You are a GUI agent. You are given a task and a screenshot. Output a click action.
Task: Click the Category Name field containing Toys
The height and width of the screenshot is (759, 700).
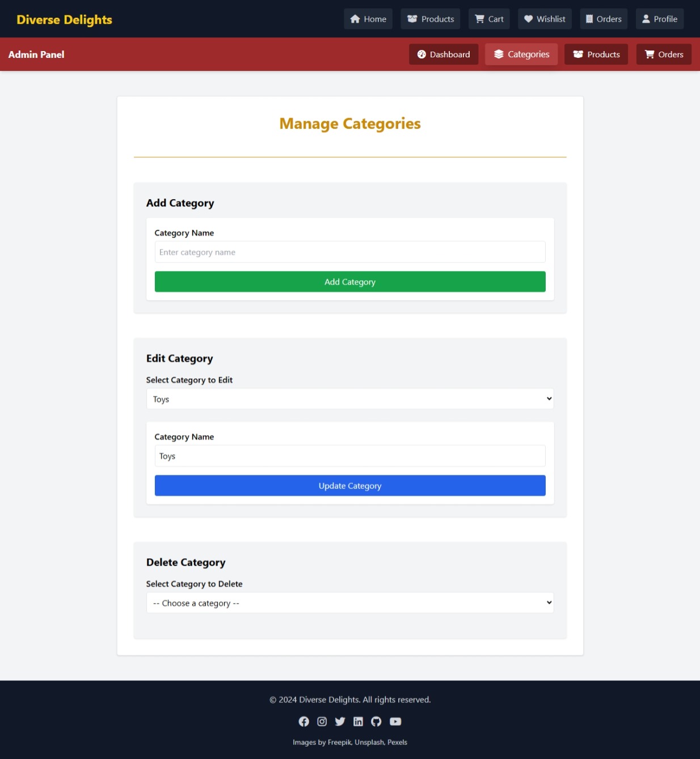click(349, 456)
